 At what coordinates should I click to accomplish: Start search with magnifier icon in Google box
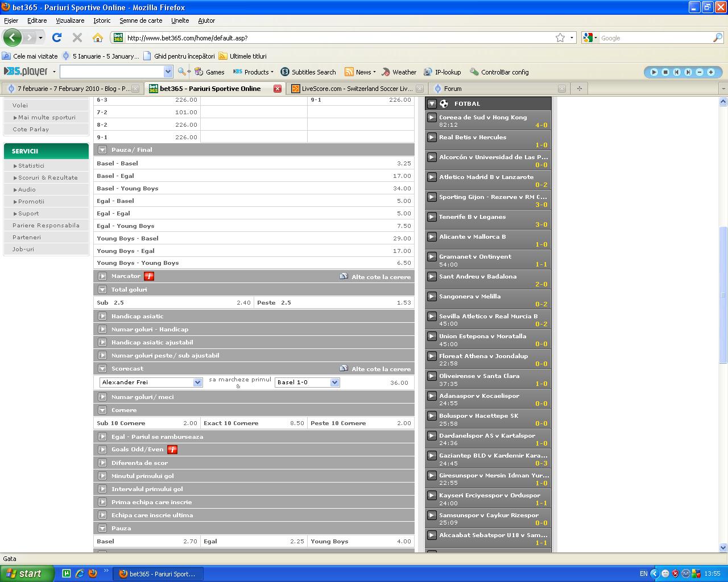click(718, 38)
